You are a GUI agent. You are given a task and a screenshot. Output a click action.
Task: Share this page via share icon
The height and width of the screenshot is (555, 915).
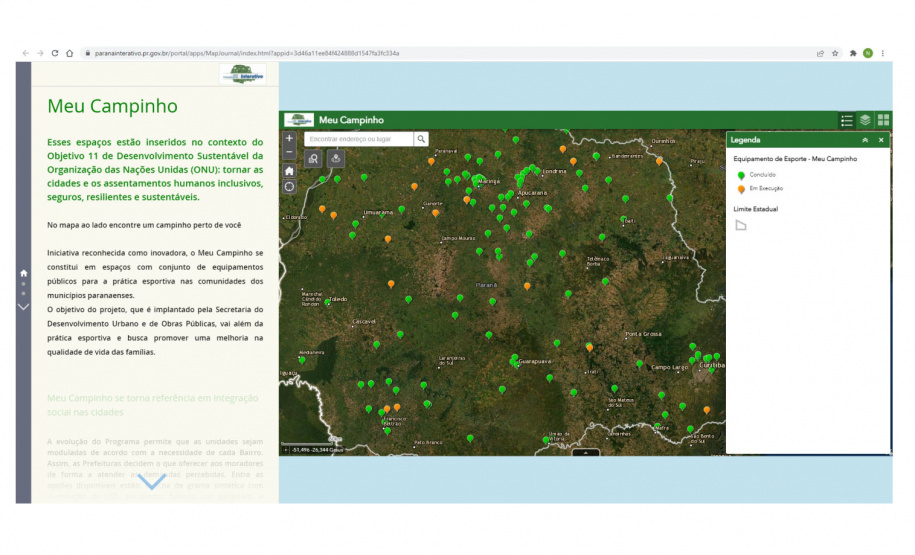click(x=820, y=53)
